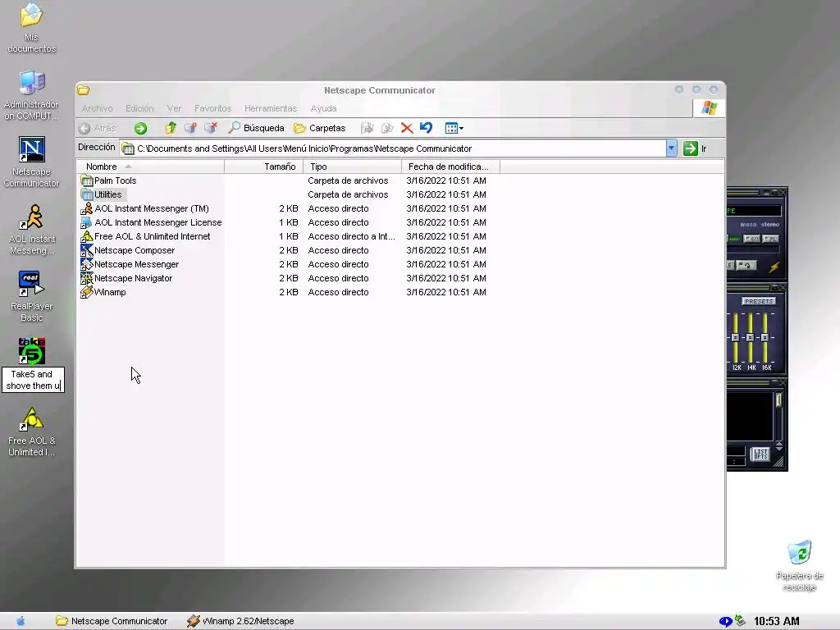The image size is (840, 630).
Task: Open the Herramientas menu
Action: pyautogui.click(x=271, y=108)
